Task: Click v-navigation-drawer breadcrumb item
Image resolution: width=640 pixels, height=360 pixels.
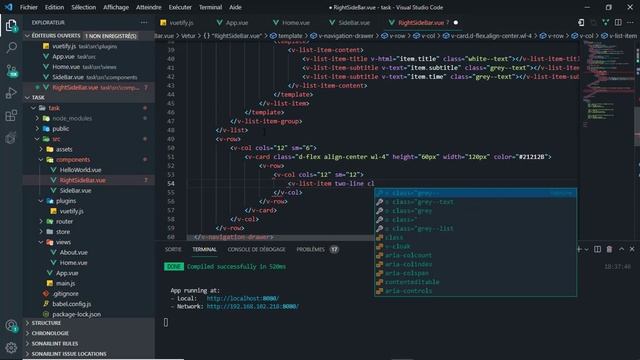Action: click(x=342, y=36)
